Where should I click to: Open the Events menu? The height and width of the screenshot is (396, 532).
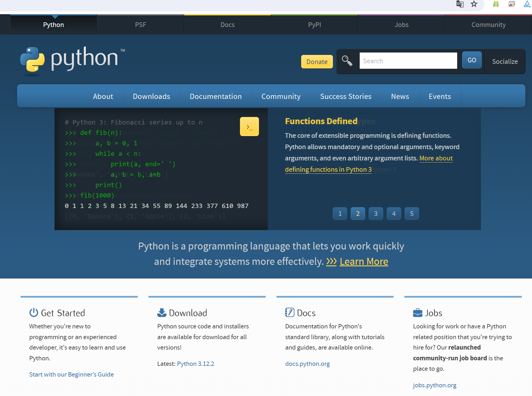(440, 96)
